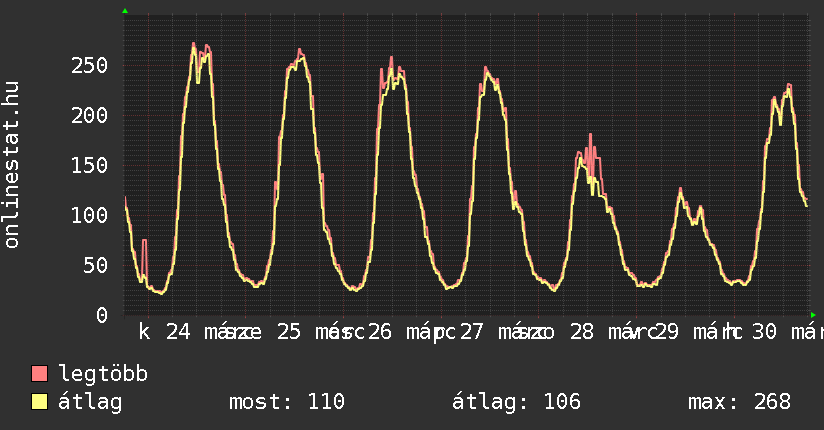Click the 50 y-axis tick label
The height and width of the screenshot is (430, 824).
(96, 265)
